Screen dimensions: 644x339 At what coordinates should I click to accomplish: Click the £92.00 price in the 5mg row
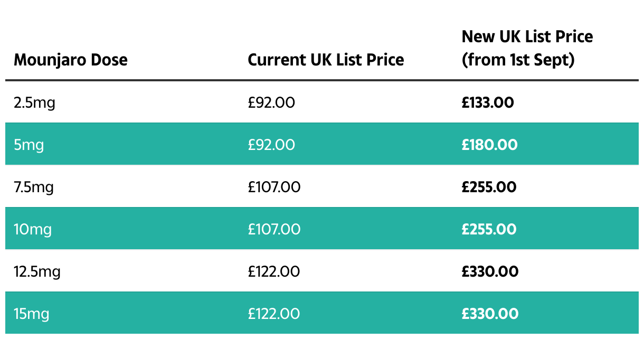(x=271, y=145)
